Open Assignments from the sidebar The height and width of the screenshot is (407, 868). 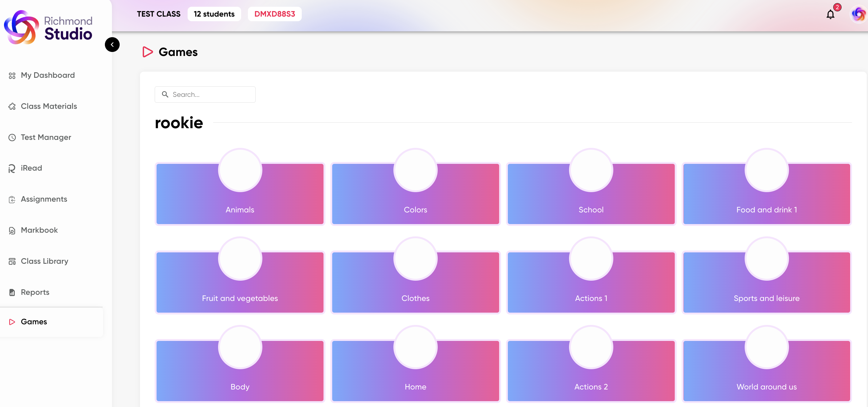tap(44, 199)
